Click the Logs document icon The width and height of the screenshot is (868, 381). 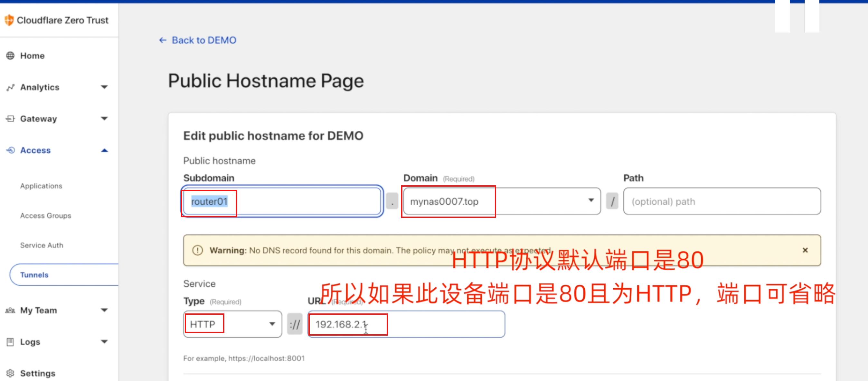point(10,341)
